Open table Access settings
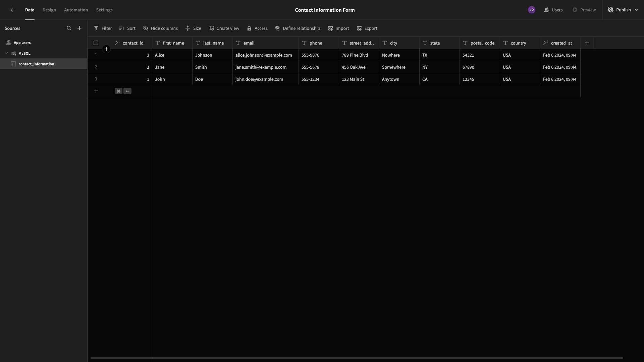Image resolution: width=644 pixels, height=362 pixels. pyautogui.click(x=257, y=28)
